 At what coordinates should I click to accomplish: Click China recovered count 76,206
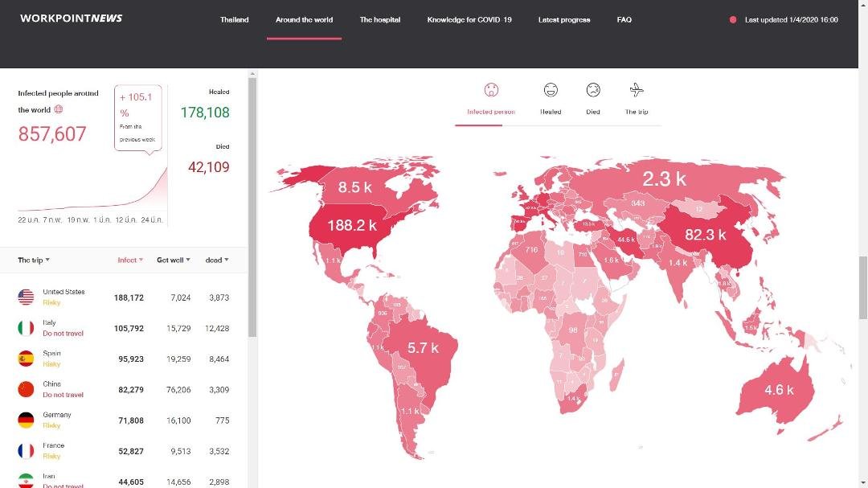(178, 389)
